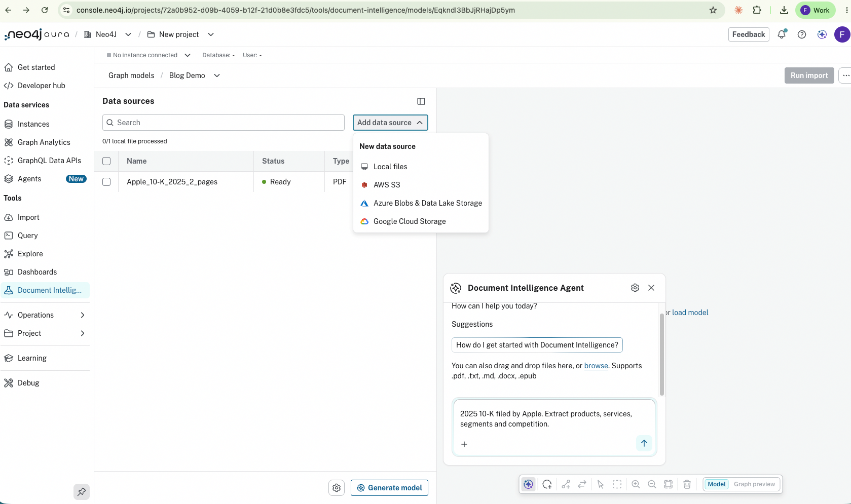Click the reverse relationship arrows icon
The height and width of the screenshot is (504, 851).
(x=582, y=484)
